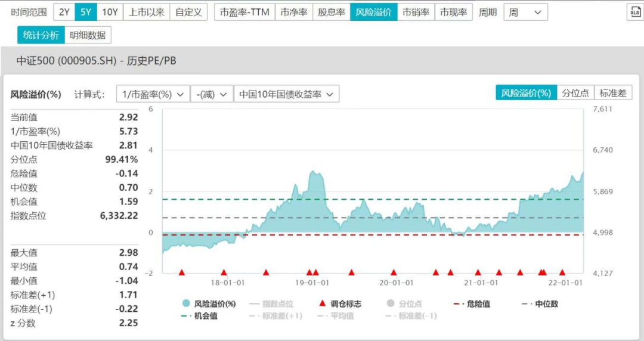Toggle the 风险溢价(%) legend series
644x341 pixels.
pos(209,304)
